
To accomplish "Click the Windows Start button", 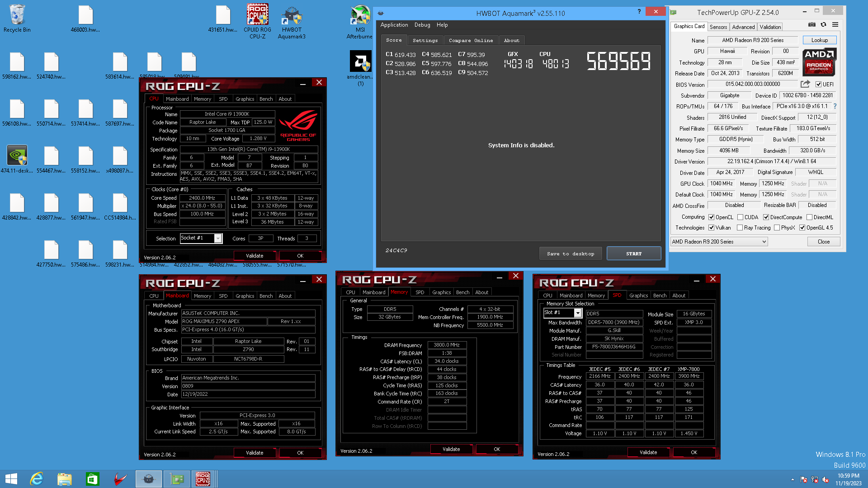I will 11,479.
